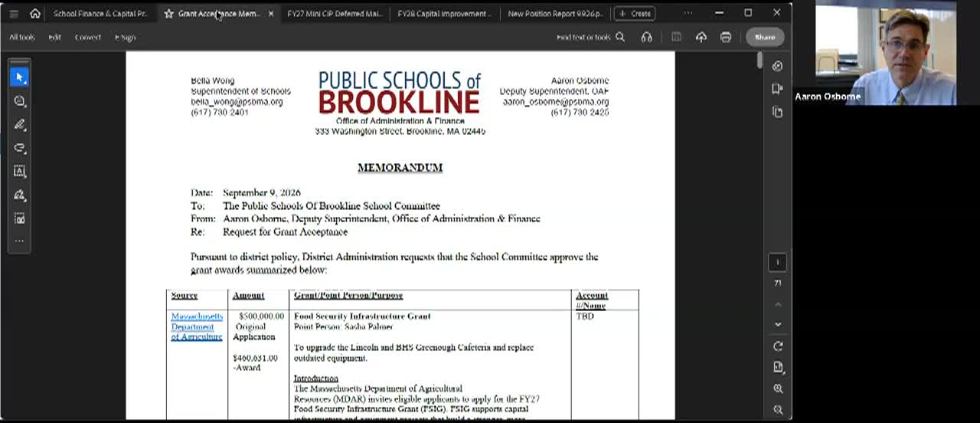
Task: Click the document vertical scrollbar thumb
Action: click(x=759, y=60)
